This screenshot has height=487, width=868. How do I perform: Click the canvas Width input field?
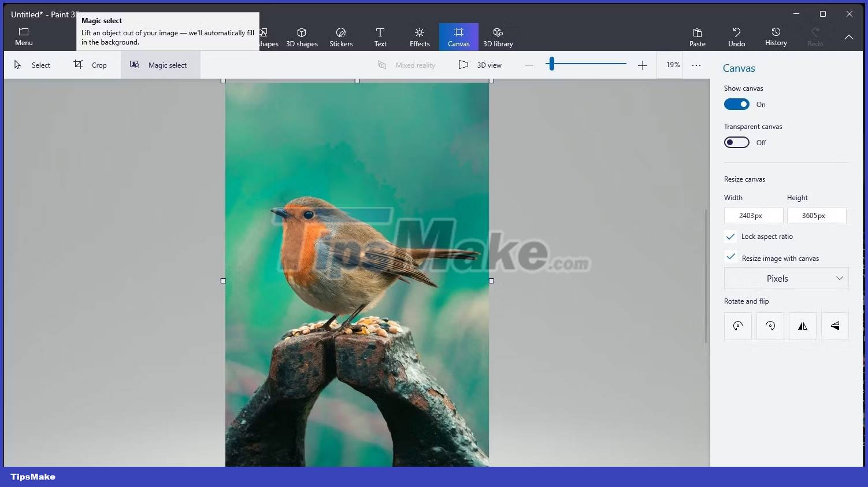[754, 215]
